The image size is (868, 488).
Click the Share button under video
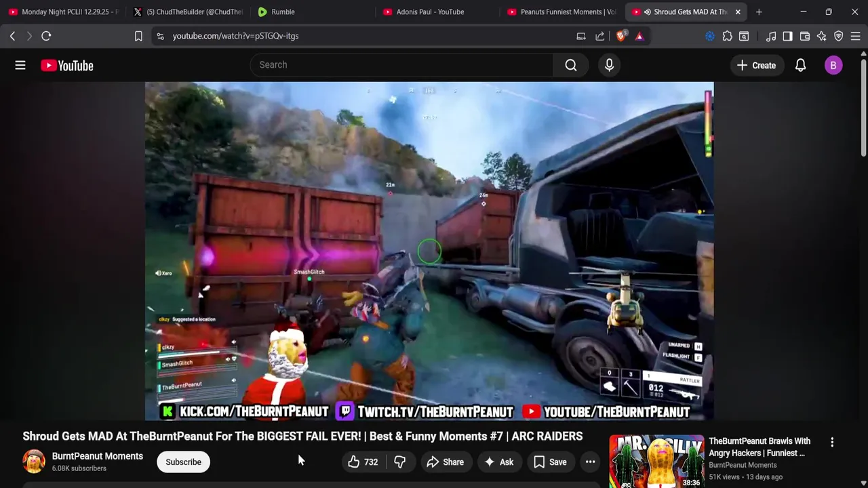[445, 462]
